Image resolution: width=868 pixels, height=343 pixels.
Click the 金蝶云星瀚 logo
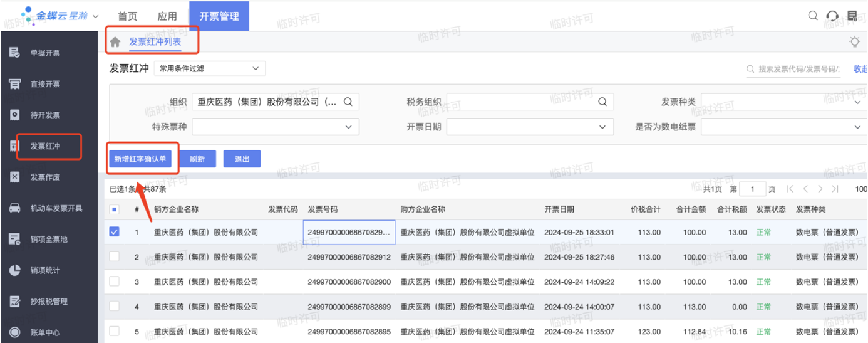coord(55,15)
